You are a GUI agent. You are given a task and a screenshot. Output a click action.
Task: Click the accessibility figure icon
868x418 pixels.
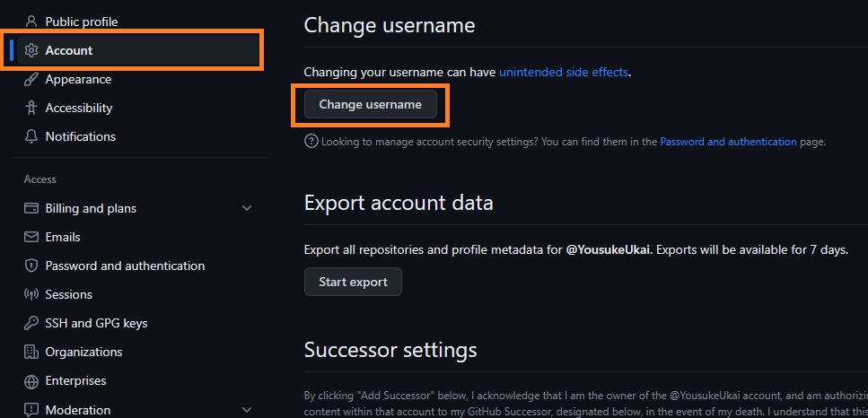[x=31, y=108]
